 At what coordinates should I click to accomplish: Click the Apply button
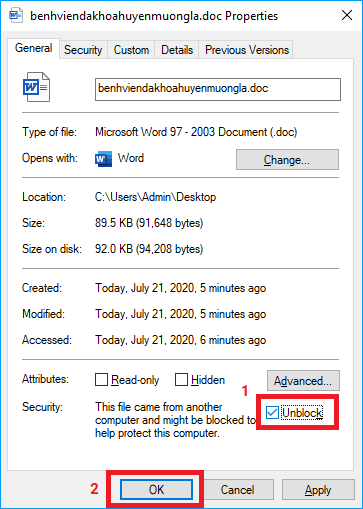[318, 489]
